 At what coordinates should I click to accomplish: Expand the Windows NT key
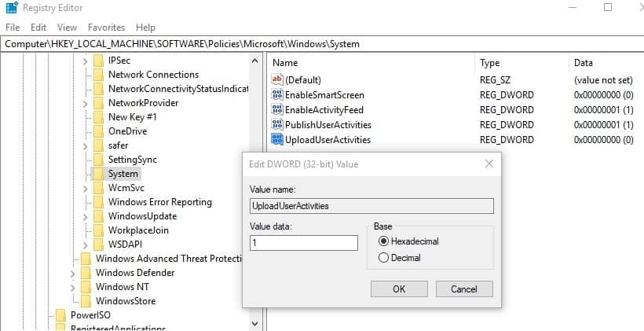click(x=73, y=288)
